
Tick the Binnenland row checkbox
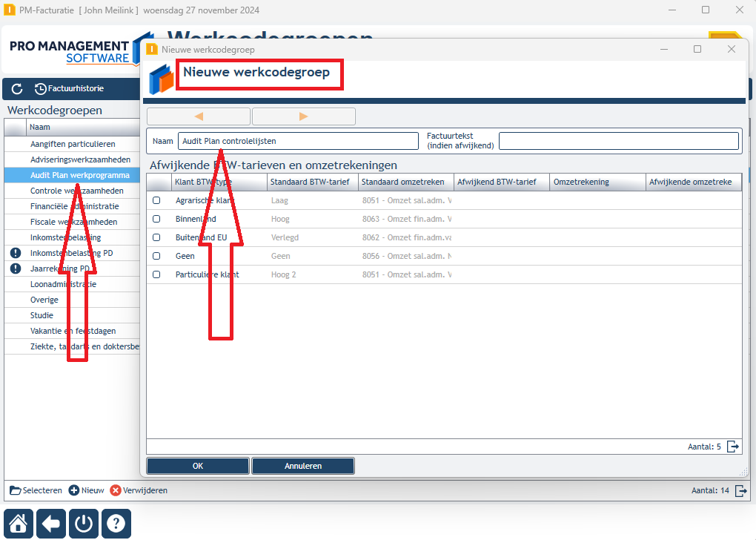point(156,219)
